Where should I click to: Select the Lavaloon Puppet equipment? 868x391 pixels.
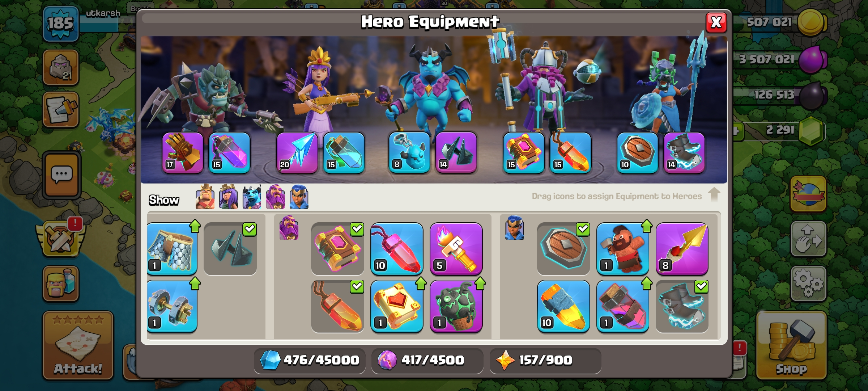click(x=456, y=306)
